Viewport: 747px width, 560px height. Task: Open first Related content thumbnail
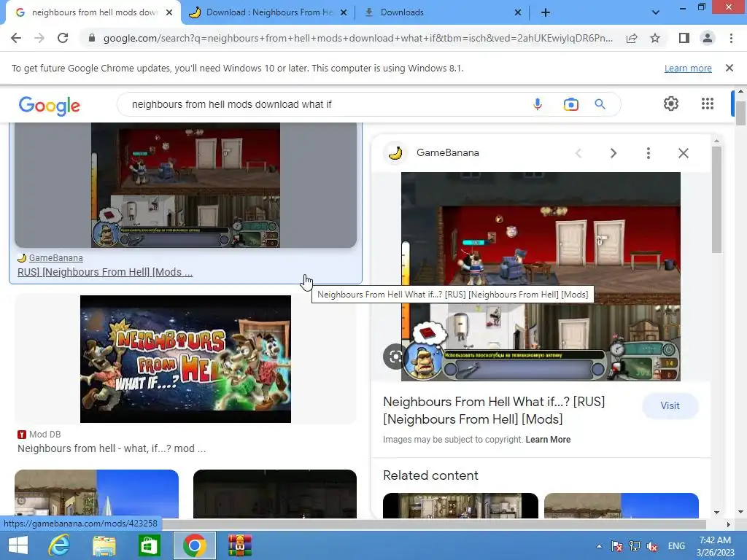(x=460, y=506)
